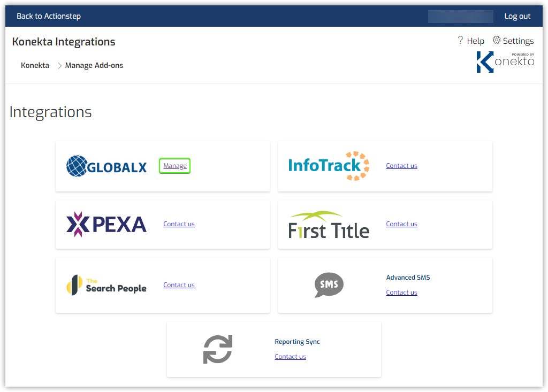The width and height of the screenshot is (548, 392).
Task: Click the Manage Add-ons breadcrumb
Action: pos(94,65)
